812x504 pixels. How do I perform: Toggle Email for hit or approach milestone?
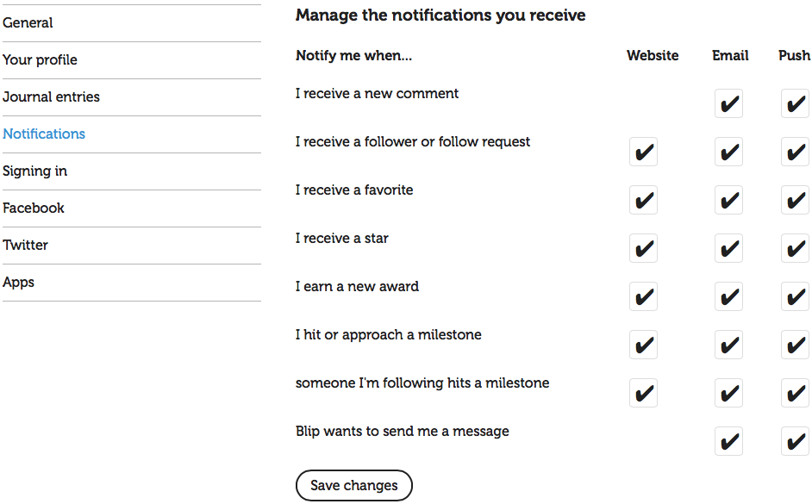728,345
